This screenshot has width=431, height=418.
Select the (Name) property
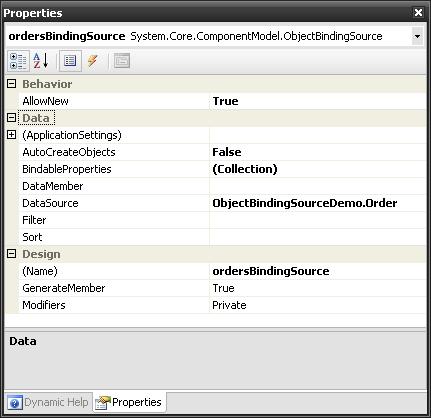click(40, 271)
